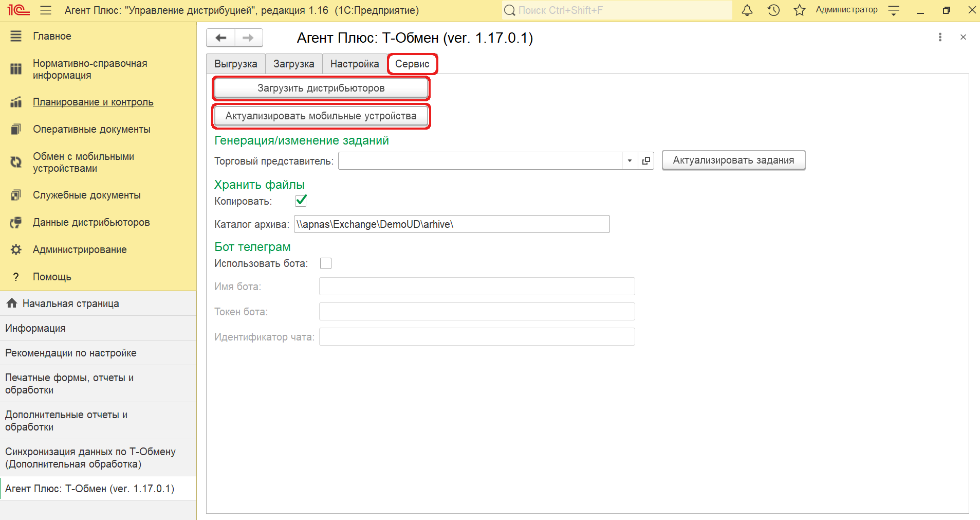The width and height of the screenshot is (980, 520).
Task: Click the Администратор user name
Action: [846, 10]
